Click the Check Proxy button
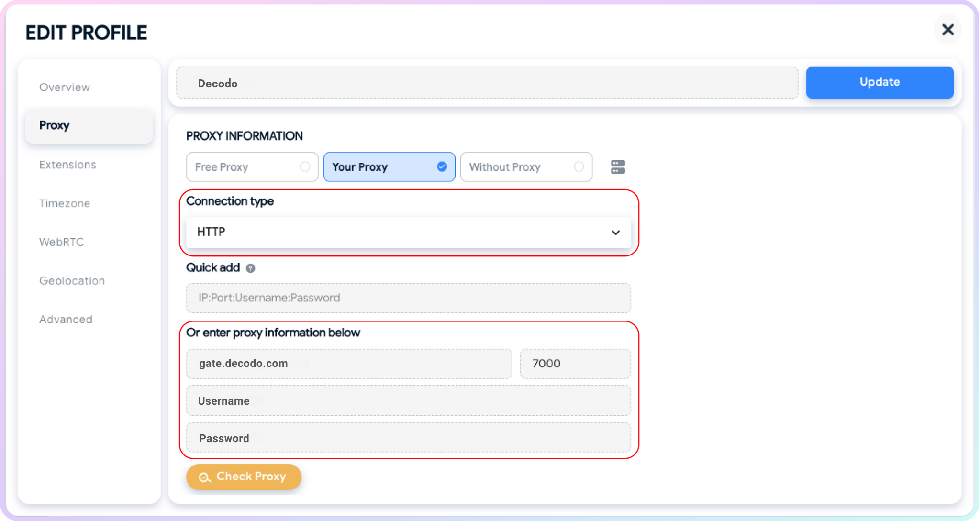980x521 pixels. pyautogui.click(x=244, y=477)
